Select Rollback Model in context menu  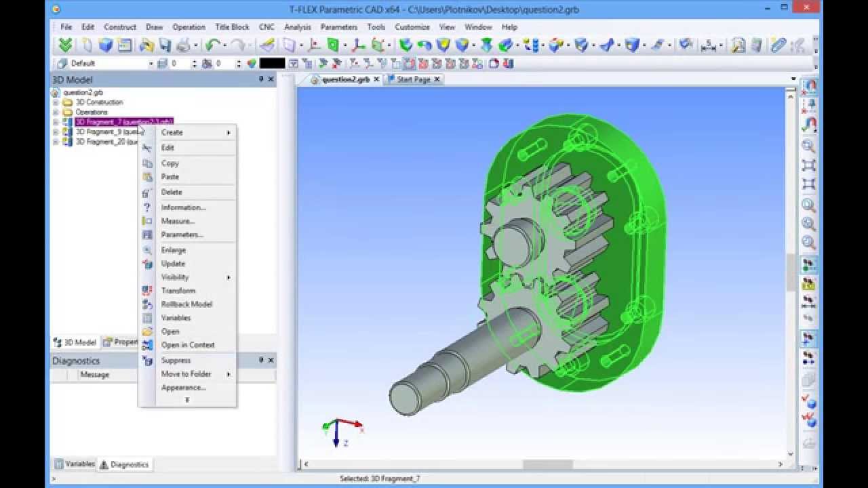click(186, 304)
